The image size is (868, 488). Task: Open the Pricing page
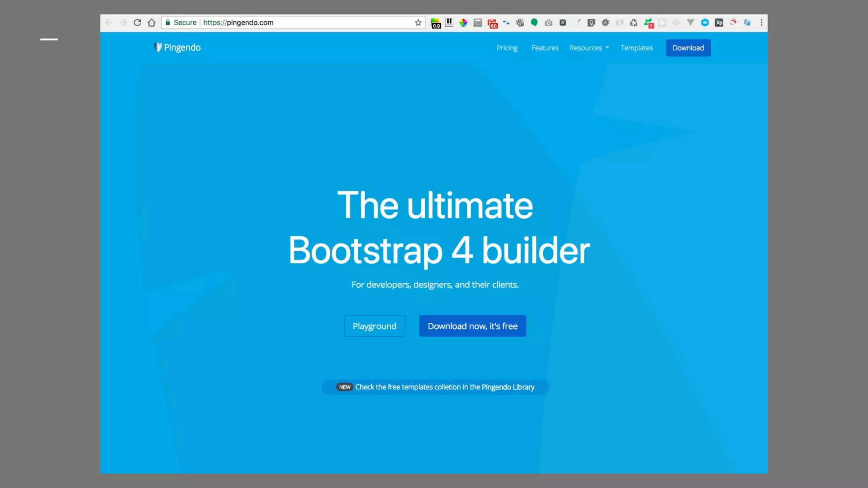[507, 48]
